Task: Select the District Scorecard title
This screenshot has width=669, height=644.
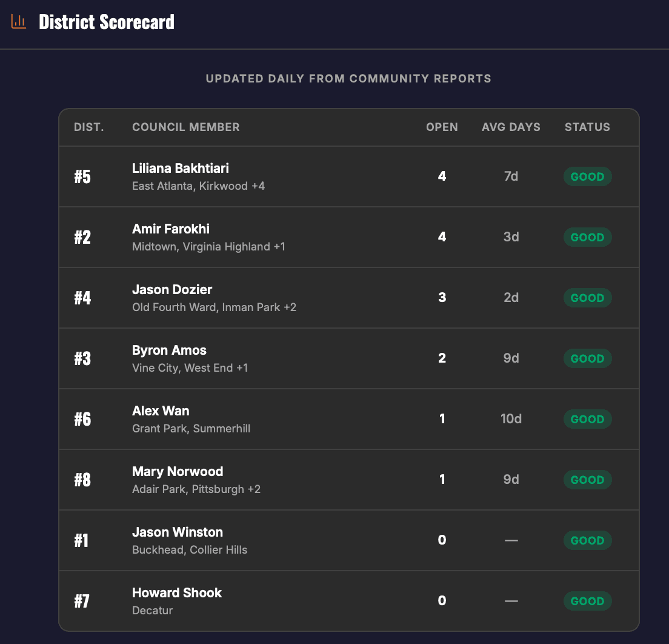Action: [107, 21]
